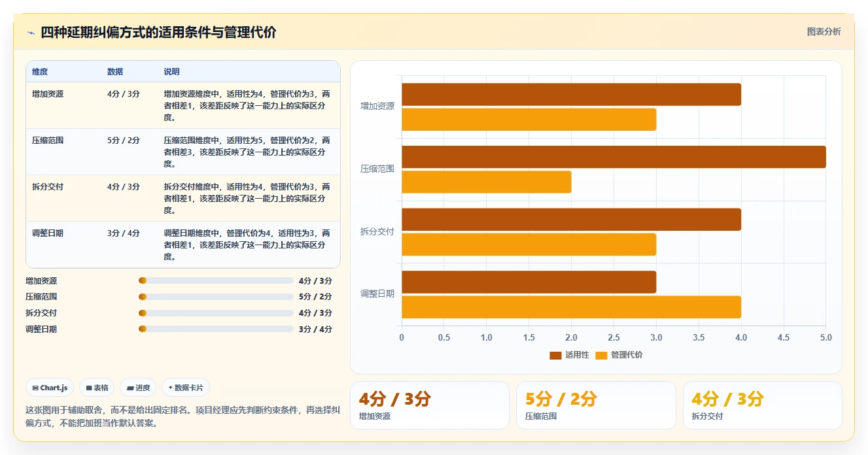Click the 拆分交付 progress bar
The height and width of the screenshot is (455, 868).
(x=216, y=312)
